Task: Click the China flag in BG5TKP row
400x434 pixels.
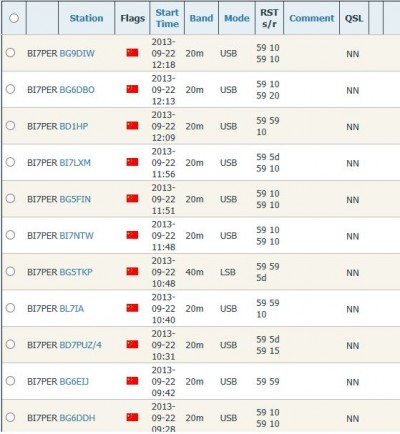Action: (x=132, y=271)
